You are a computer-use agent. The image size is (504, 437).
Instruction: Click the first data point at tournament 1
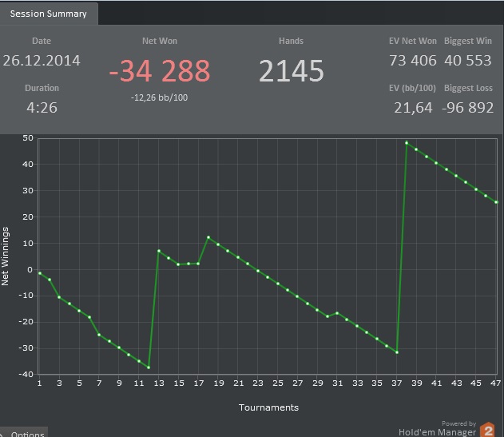[40, 273]
